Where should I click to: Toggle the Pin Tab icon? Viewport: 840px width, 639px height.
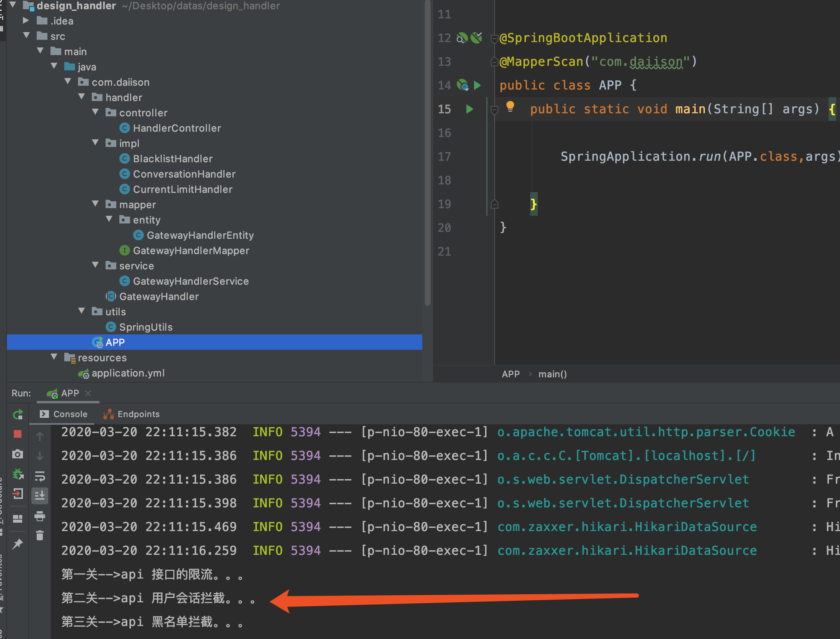pyautogui.click(x=18, y=544)
